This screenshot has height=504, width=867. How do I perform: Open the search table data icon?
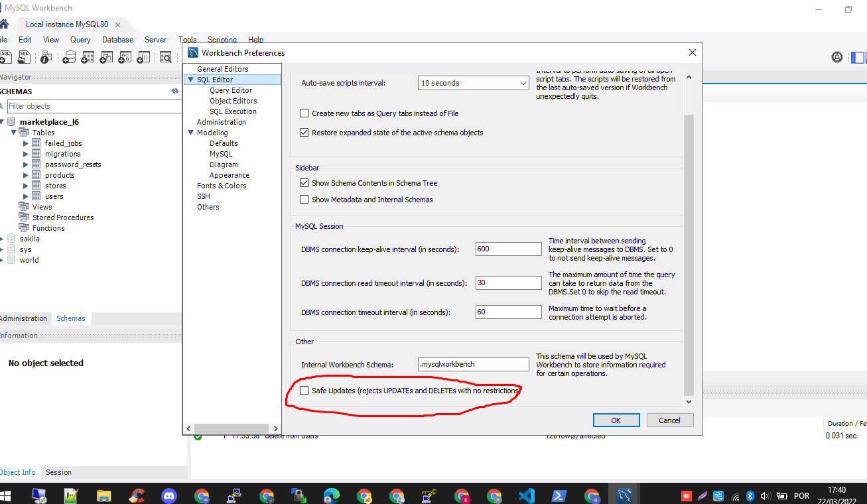click(165, 58)
